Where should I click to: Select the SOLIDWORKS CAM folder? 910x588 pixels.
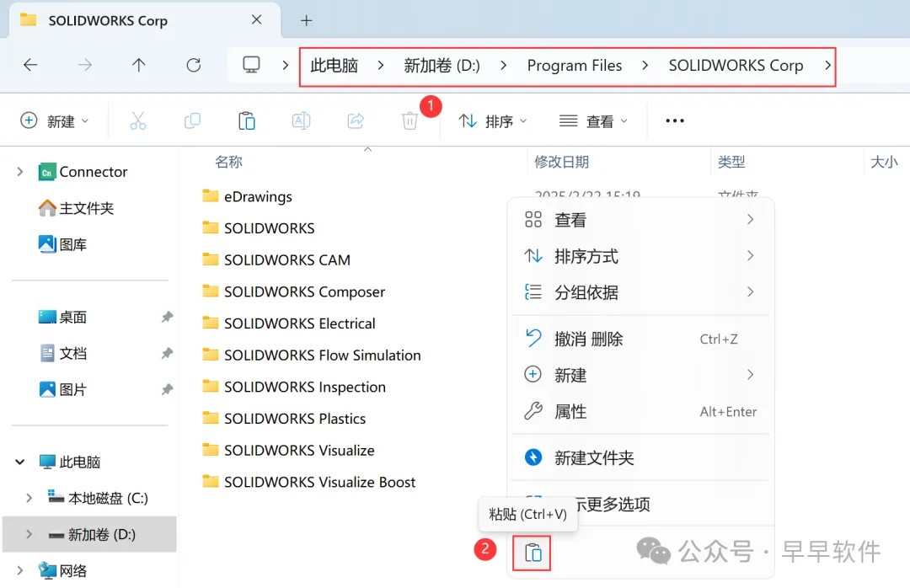tap(276, 260)
